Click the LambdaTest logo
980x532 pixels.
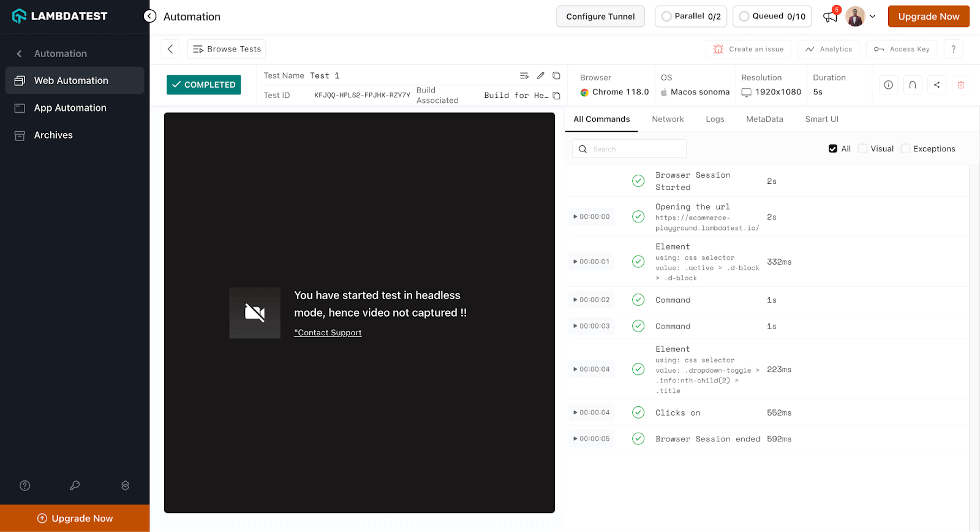point(59,16)
